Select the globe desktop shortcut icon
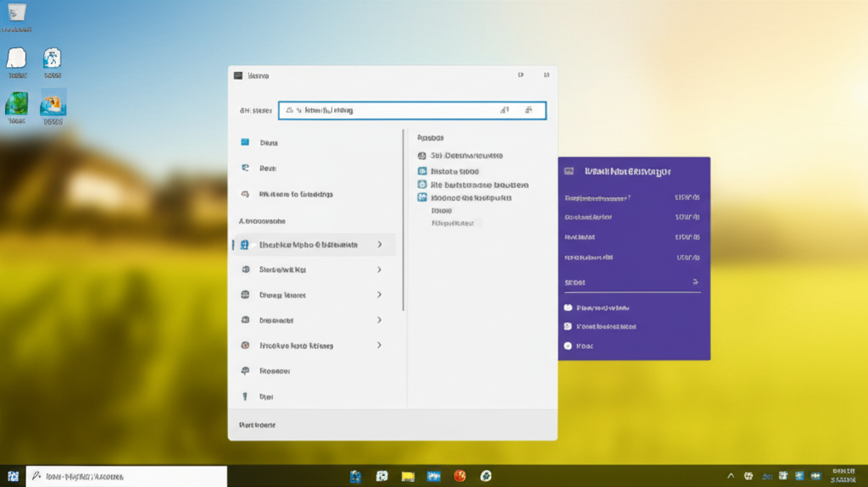Image resolution: width=868 pixels, height=487 pixels. coord(16,103)
